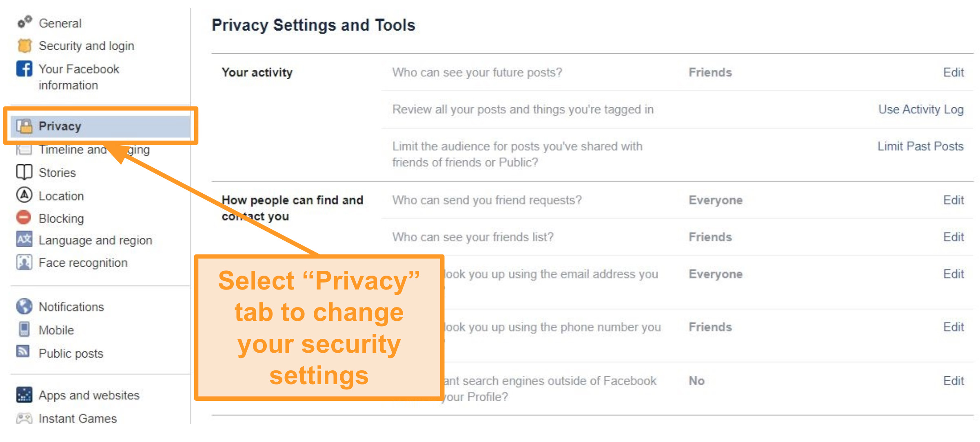Click the Apps and websites icon

pyautogui.click(x=24, y=395)
